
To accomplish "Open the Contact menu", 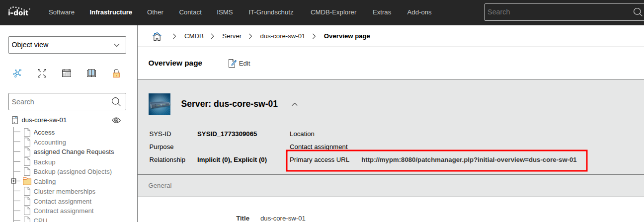I will click(x=190, y=12).
